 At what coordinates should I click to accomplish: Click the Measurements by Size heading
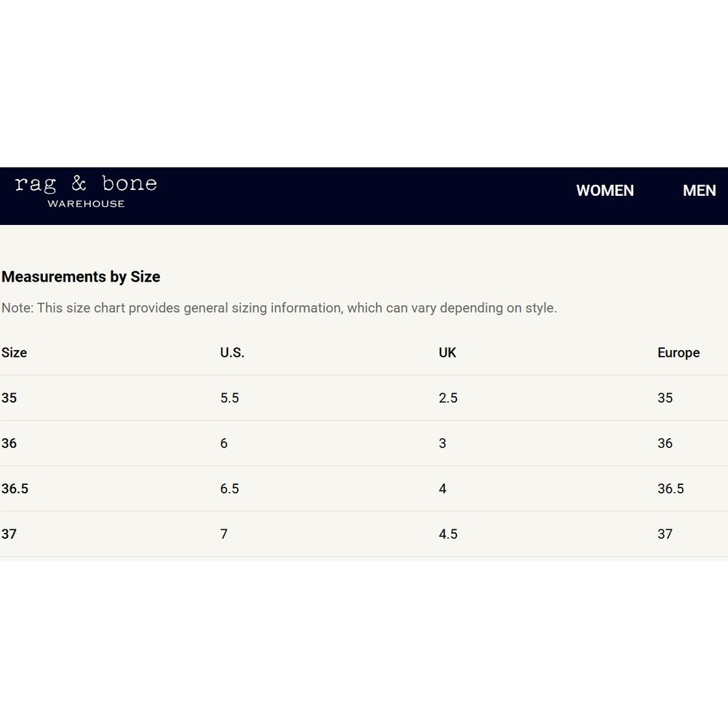click(x=81, y=277)
